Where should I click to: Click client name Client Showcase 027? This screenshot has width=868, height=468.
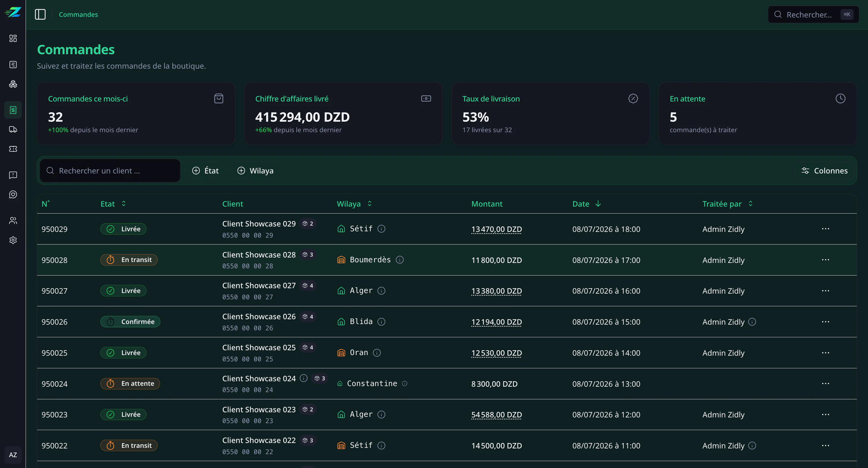point(259,285)
